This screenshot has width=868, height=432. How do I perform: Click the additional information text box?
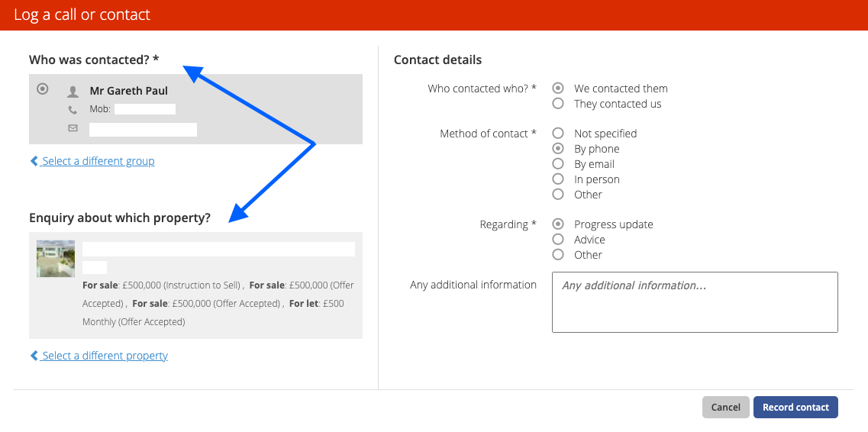tap(695, 302)
